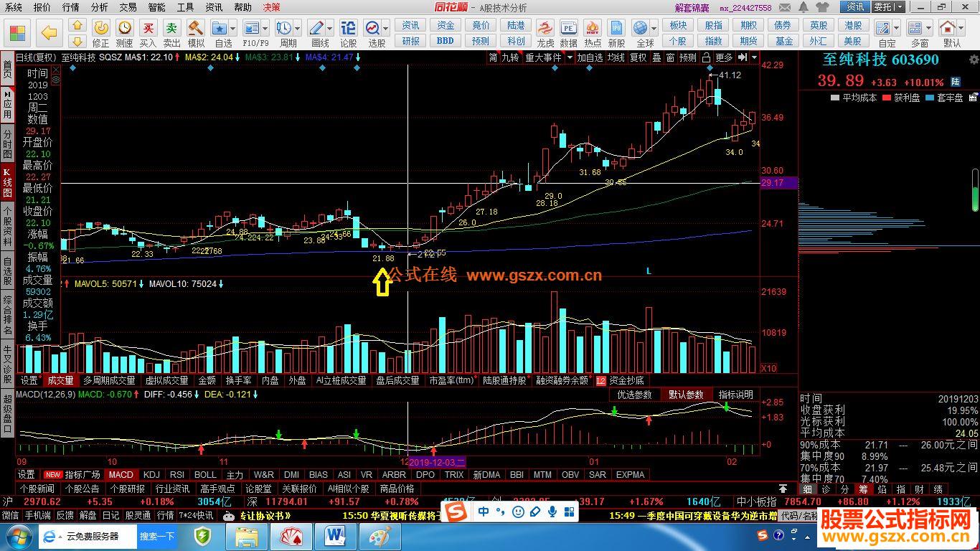Screen dimensions: 980x551
Task: Open the 指标说明 indicator description
Action: [x=735, y=395]
